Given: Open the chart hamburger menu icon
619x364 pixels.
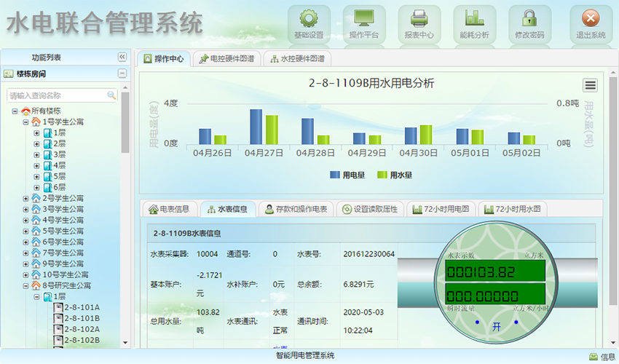Looking at the screenshot, I should coord(590,85).
